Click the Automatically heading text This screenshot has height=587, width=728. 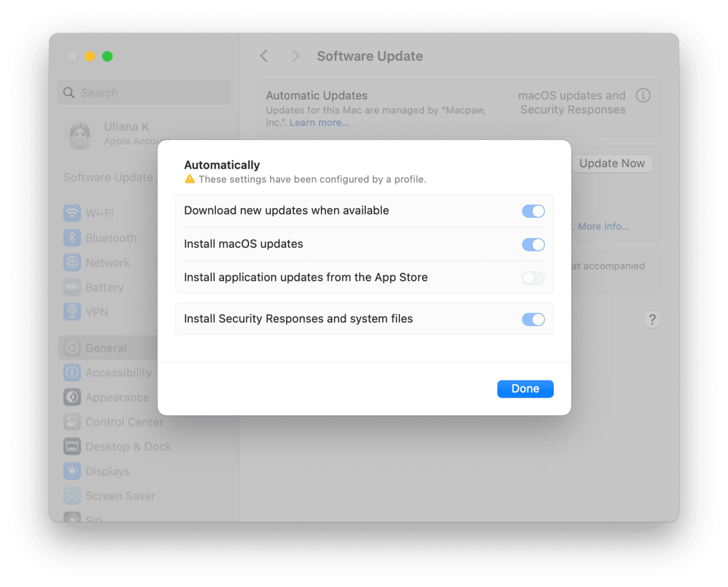[x=222, y=165]
